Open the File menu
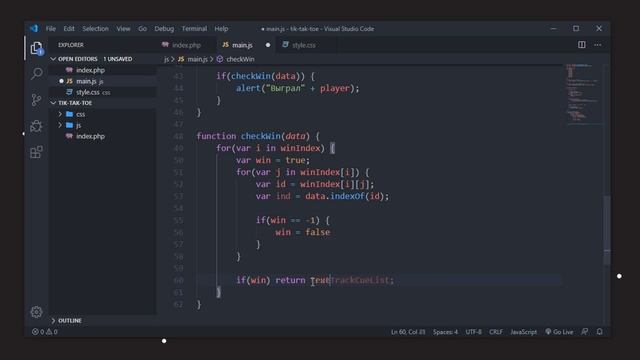Screen dimensions: 640x360 click(x=51, y=29)
